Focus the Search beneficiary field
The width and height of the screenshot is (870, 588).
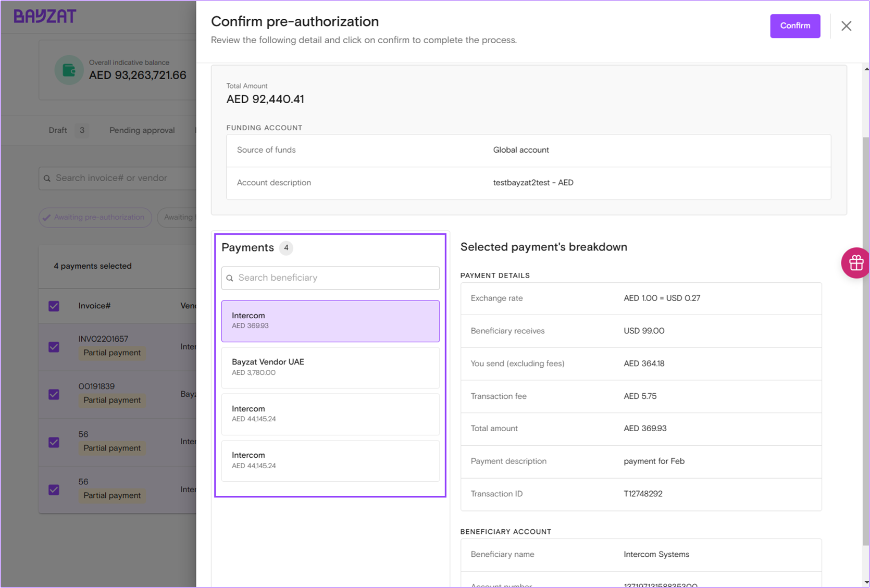(x=336, y=278)
